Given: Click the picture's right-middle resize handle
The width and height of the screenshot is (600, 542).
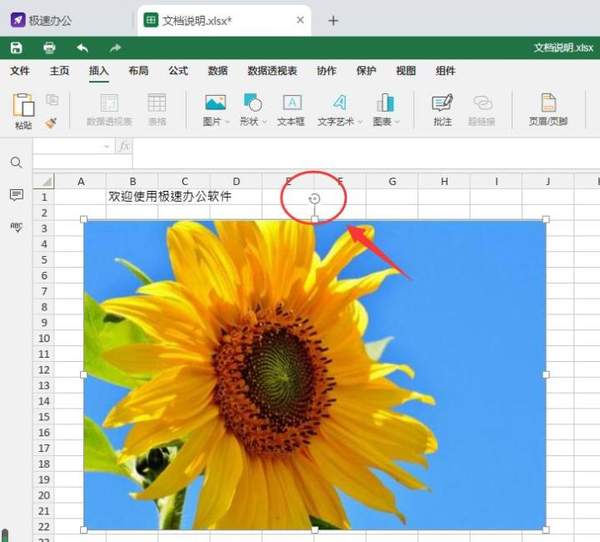Looking at the screenshot, I should (x=546, y=375).
